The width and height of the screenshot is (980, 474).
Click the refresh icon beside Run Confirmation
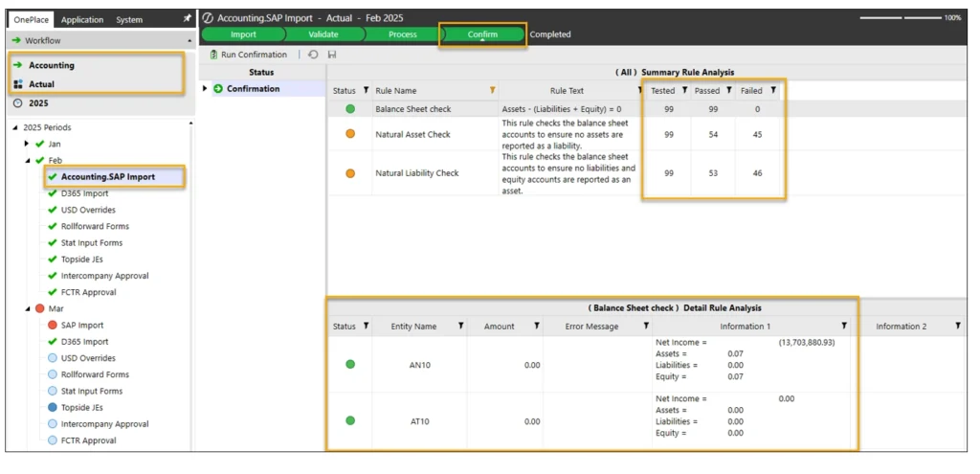313,56
